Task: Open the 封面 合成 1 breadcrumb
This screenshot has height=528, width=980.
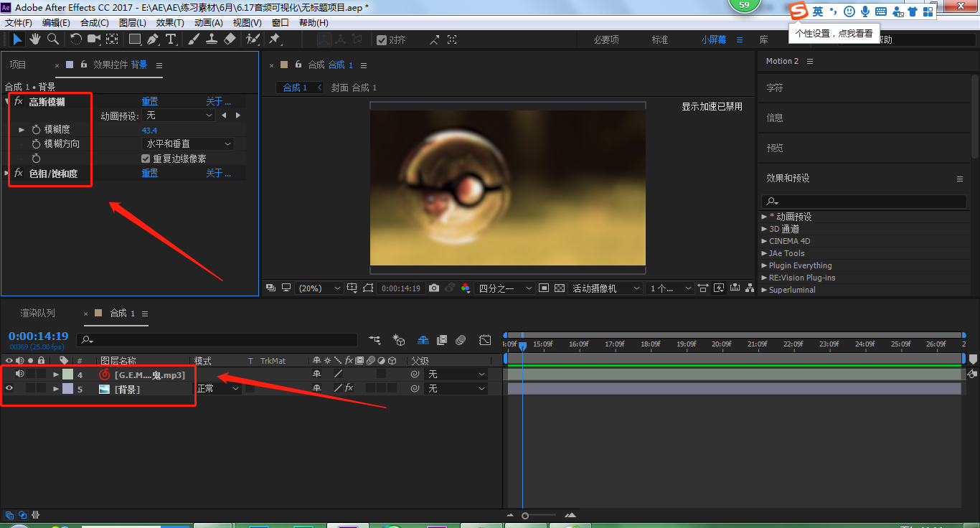Action: click(x=354, y=88)
